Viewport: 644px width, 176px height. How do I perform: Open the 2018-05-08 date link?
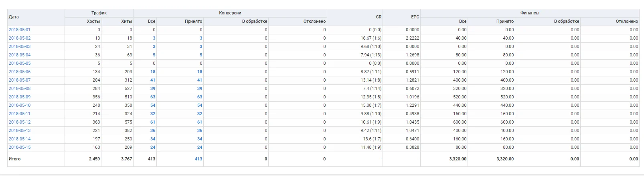19,88
